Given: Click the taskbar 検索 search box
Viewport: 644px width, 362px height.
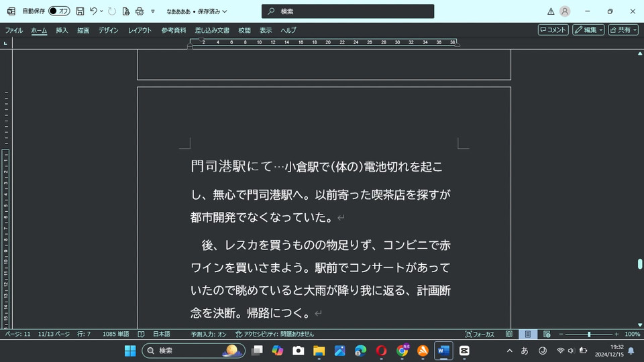Looking at the screenshot, I should [x=193, y=351].
